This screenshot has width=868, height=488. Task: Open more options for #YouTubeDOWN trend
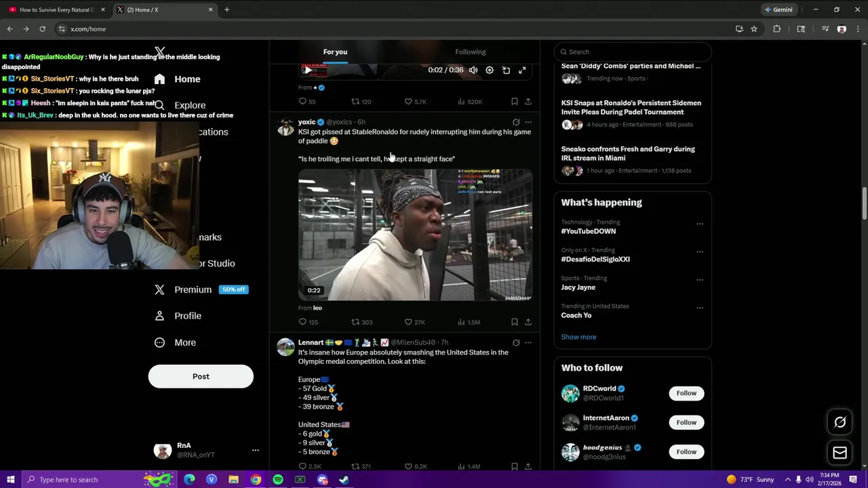700,224
